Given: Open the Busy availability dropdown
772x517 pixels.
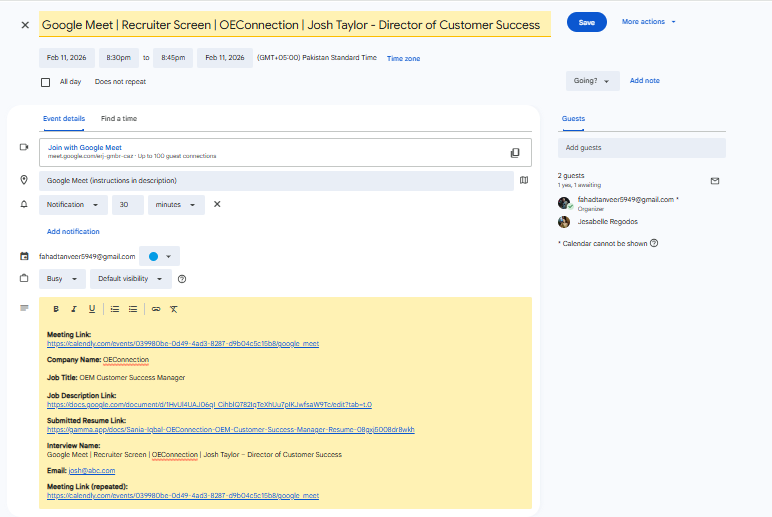Looking at the screenshot, I should 62,279.
